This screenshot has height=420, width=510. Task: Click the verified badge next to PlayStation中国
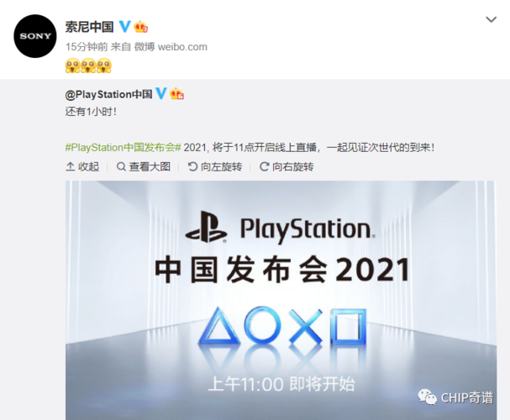pyautogui.click(x=161, y=93)
